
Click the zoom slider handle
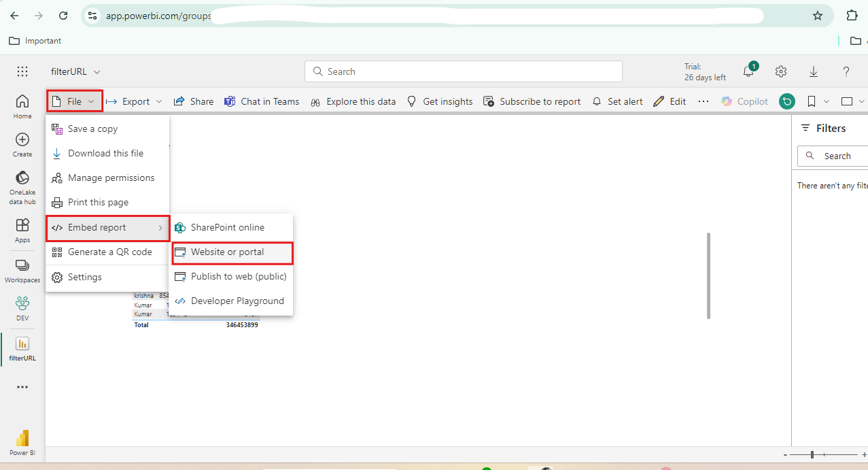click(x=812, y=454)
